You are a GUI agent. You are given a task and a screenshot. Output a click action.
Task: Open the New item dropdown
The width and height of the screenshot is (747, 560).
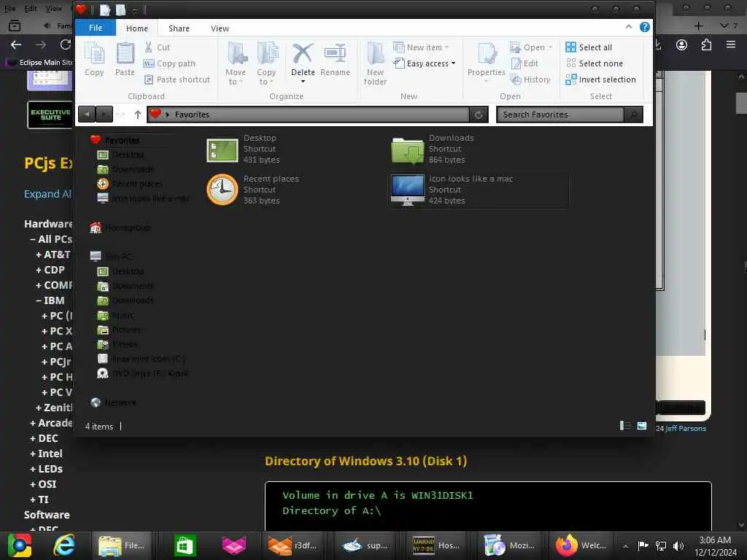421,47
